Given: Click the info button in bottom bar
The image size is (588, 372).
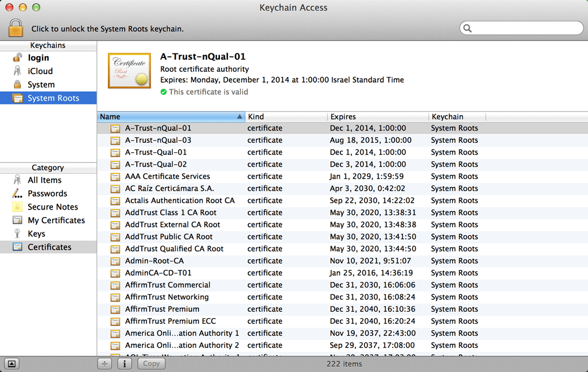Looking at the screenshot, I should (x=125, y=364).
